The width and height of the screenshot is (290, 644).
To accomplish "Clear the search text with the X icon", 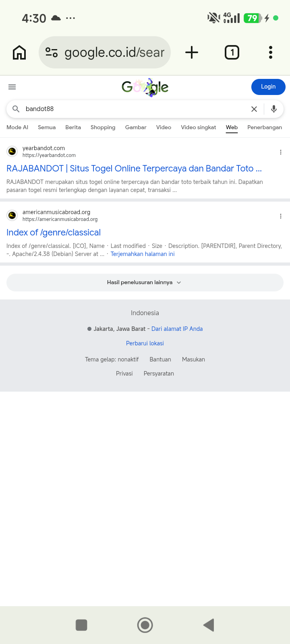I will [254, 109].
